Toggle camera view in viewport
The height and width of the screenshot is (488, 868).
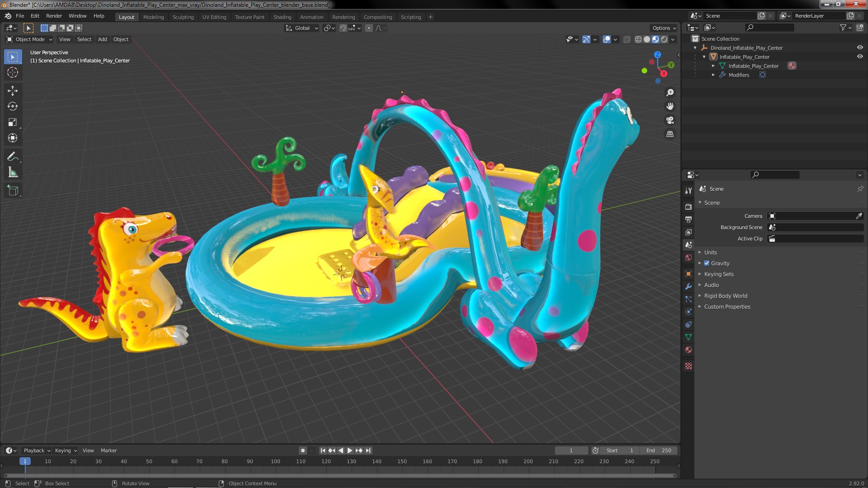pyautogui.click(x=670, y=120)
